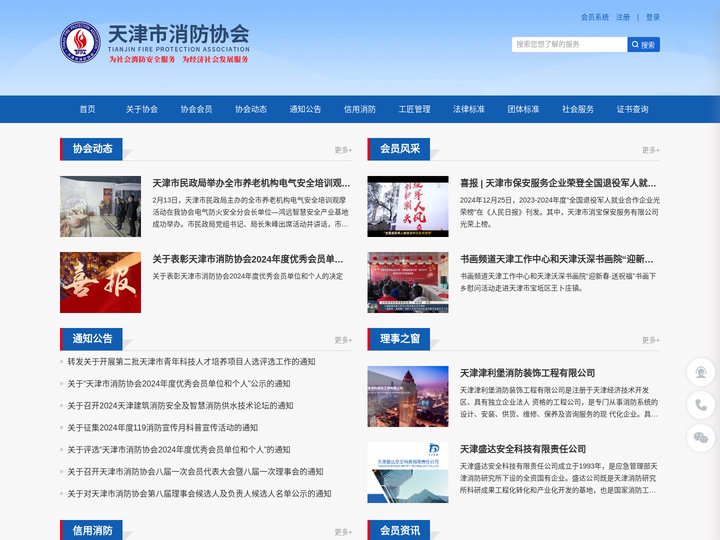Click summary text starting 2月13日，天津市民政局主办

[250, 212]
